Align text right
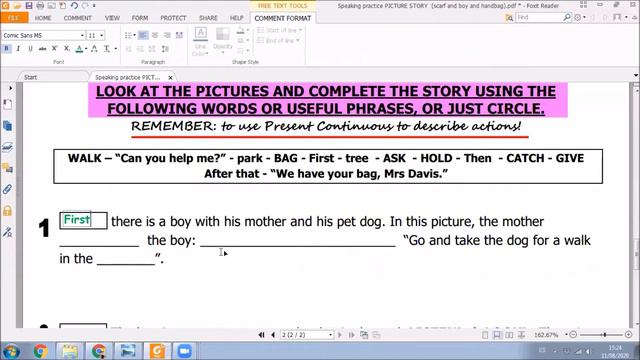 point(167,36)
